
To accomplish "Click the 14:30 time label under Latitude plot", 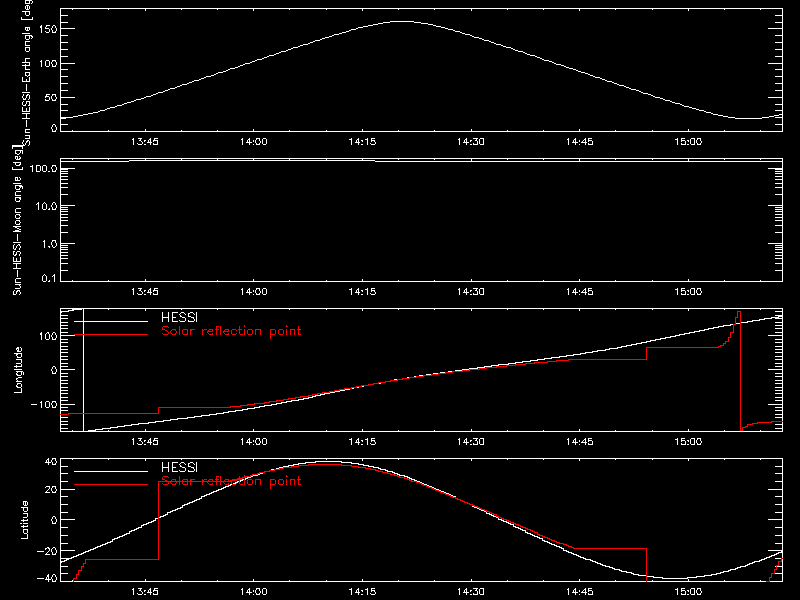I will click(x=470, y=592).
